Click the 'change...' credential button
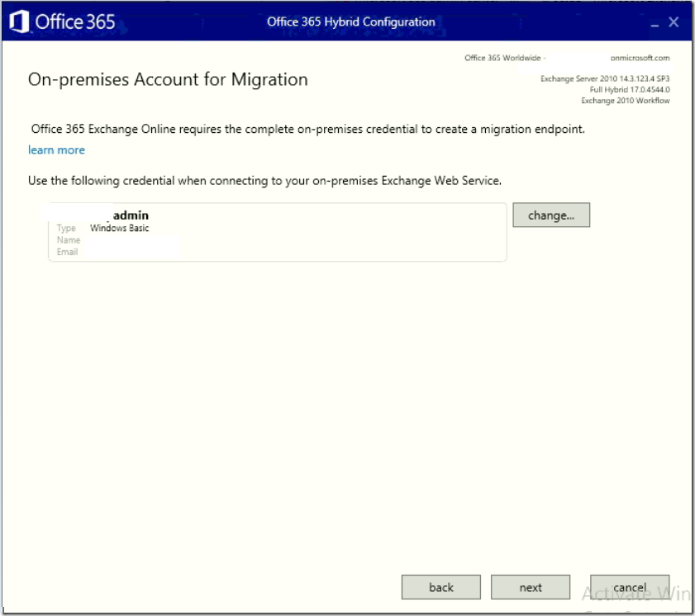This screenshot has height=616, width=695. pos(551,216)
